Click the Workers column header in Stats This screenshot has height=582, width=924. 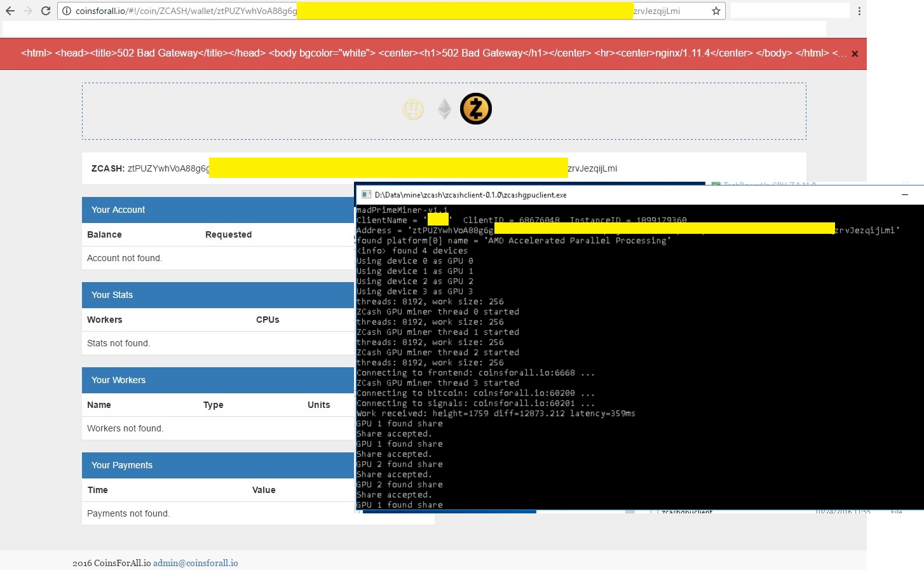point(105,320)
